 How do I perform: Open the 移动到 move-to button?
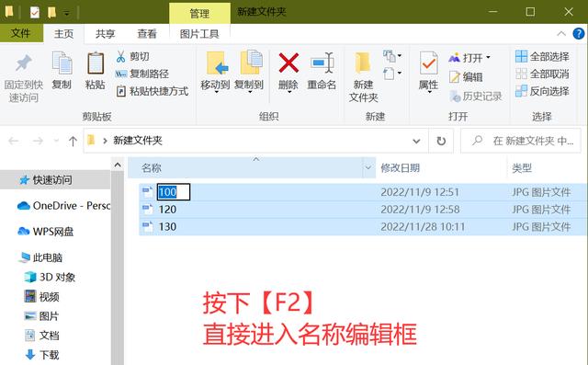[x=215, y=72]
